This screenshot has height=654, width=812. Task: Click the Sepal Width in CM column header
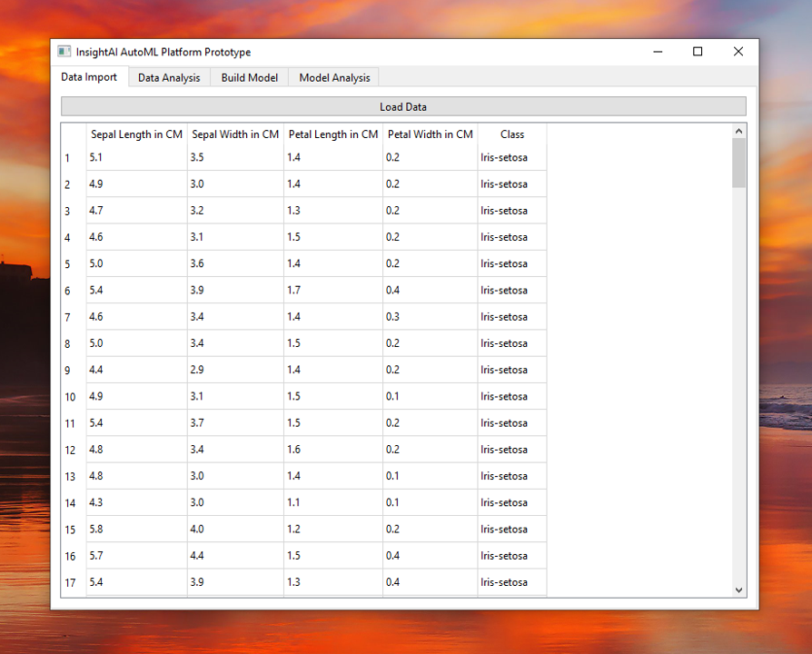(x=234, y=134)
